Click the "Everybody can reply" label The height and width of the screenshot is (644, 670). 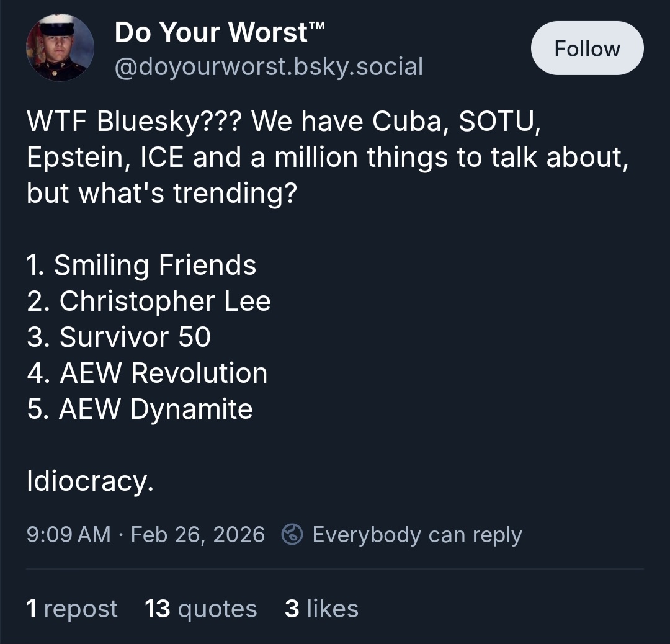417,534
